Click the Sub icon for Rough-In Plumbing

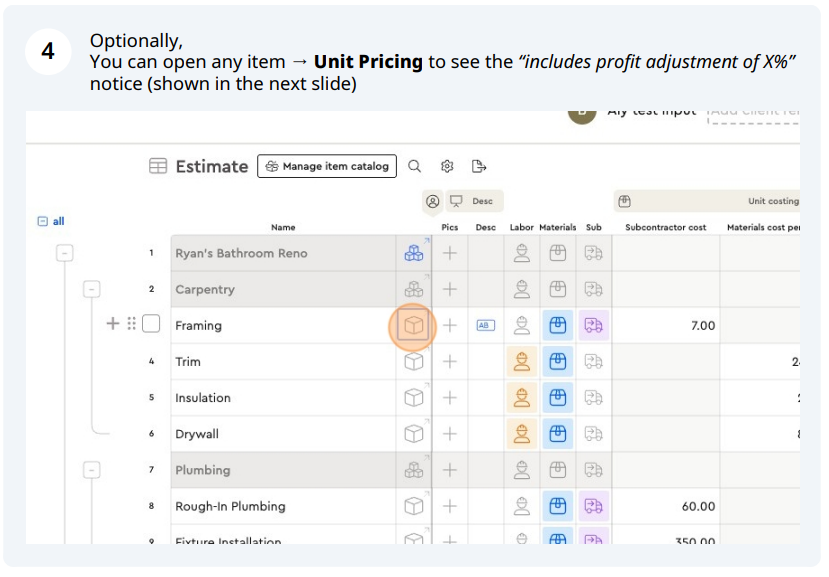pos(593,506)
